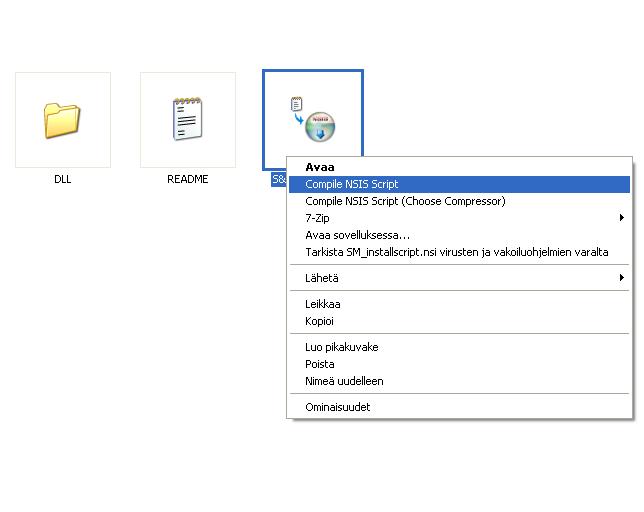Click the README file name label
644x512 pixels.
pos(188,179)
